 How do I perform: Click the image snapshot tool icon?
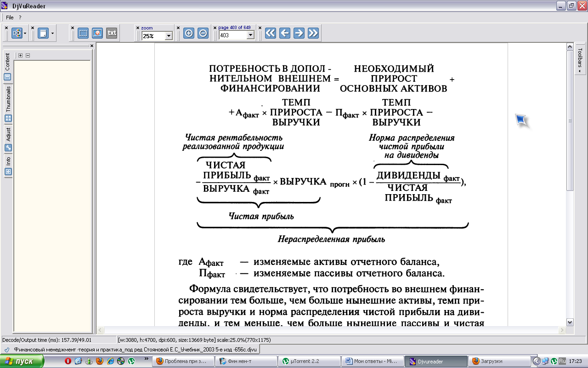pyautogui.click(x=97, y=33)
